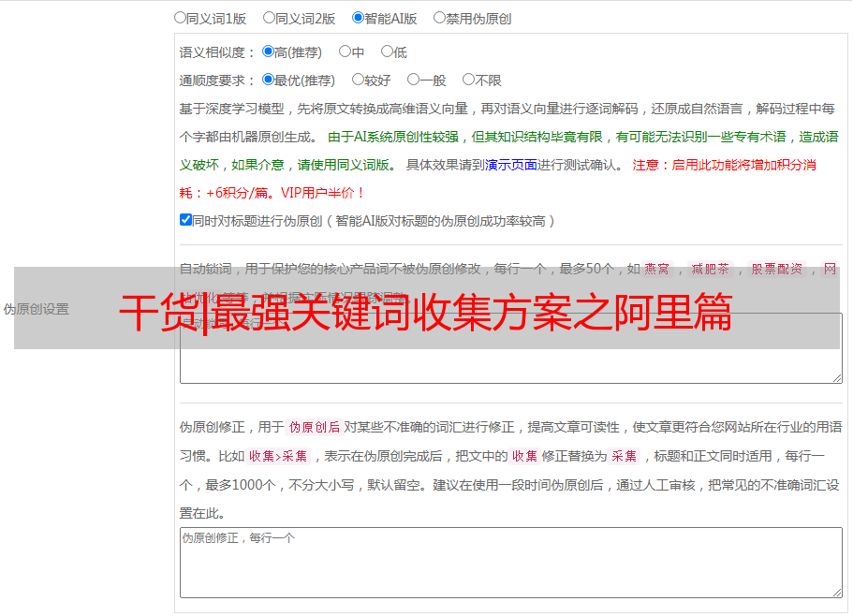Set 通顺度要求 to 不限
The width and height of the screenshot is (853, 616).
(x=468, y=80)
